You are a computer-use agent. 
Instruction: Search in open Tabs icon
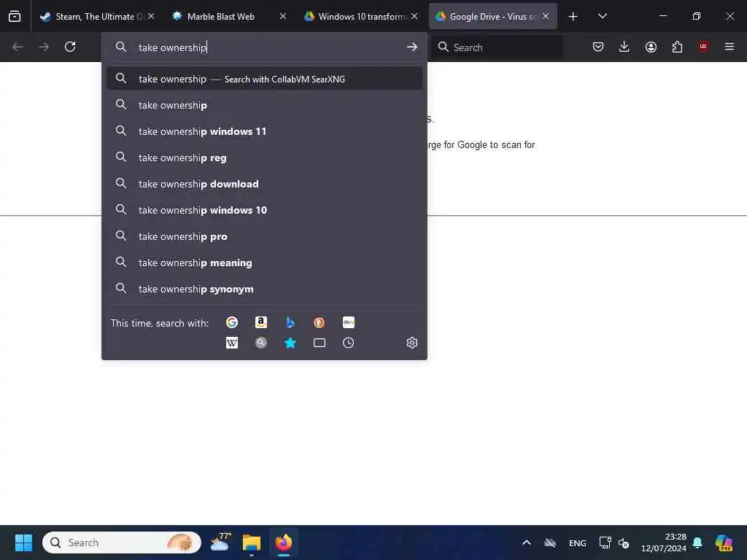(320, 343)
